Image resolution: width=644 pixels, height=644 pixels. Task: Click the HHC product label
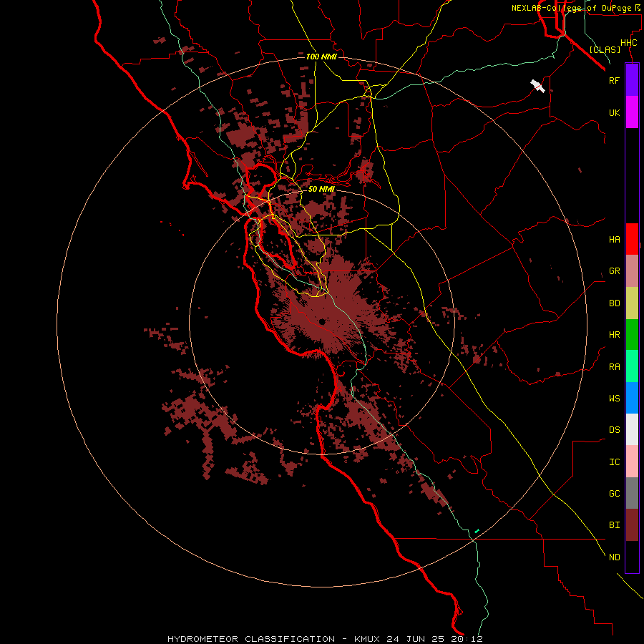[628, 43]
